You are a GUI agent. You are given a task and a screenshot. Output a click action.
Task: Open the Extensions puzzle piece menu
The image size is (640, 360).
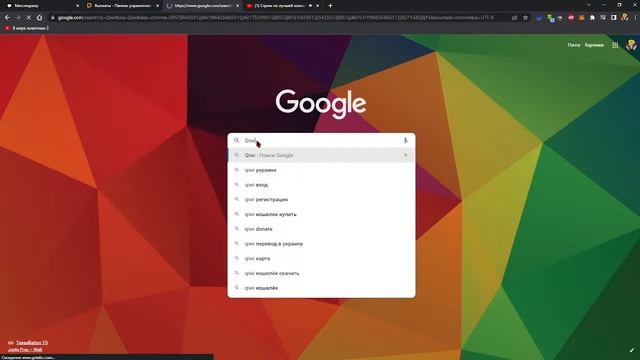pyautogui.click(x=592, y=18)
